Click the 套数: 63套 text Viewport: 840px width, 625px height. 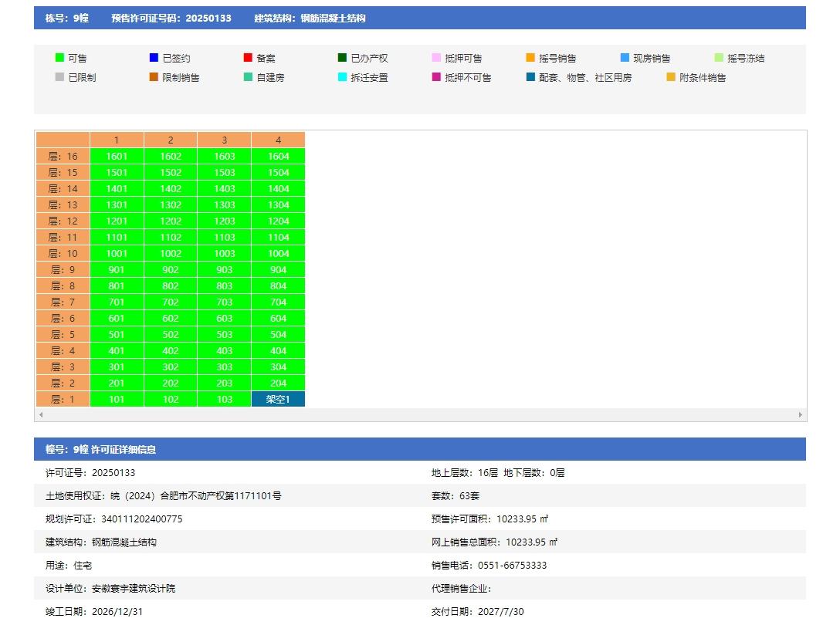pyautogui.click(x=456, y=496)
